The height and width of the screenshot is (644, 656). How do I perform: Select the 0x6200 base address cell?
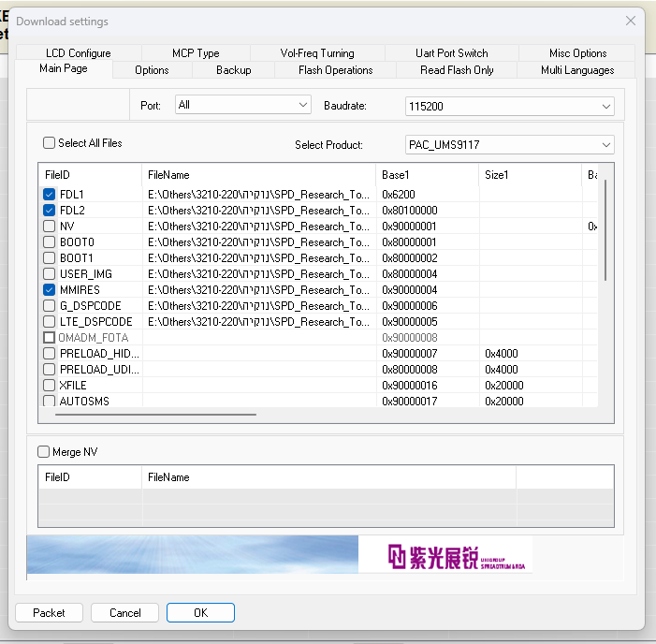(427, 195)
